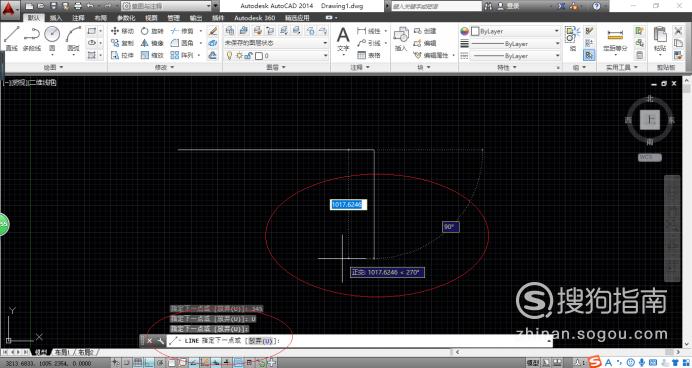Switch to the Parametric (参数化) ribbon tab

[126, 18]
